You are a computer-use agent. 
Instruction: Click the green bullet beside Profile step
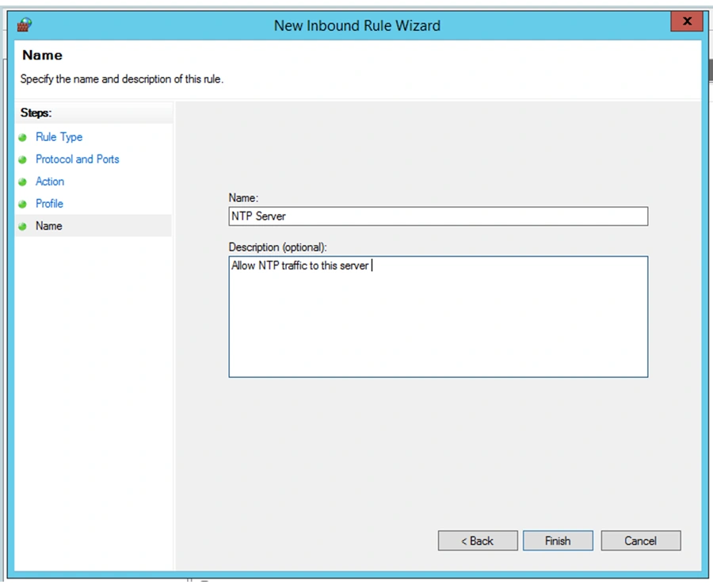pos(23,204)
